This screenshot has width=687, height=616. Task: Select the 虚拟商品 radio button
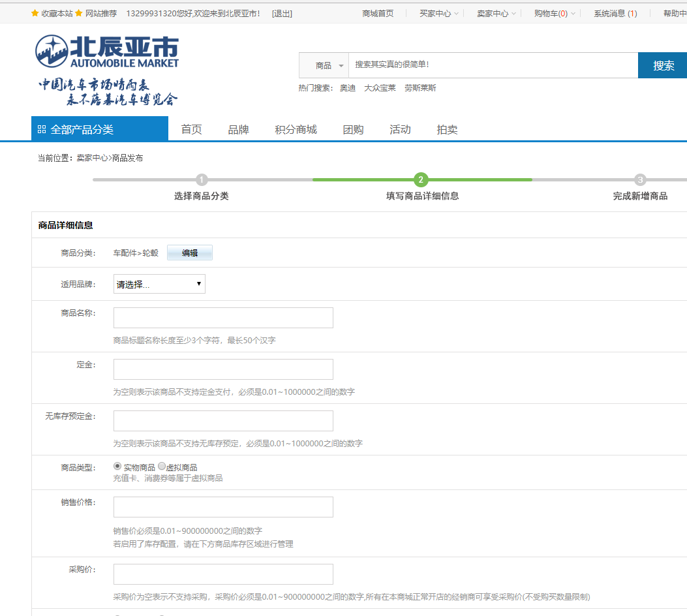click(162, 466)
